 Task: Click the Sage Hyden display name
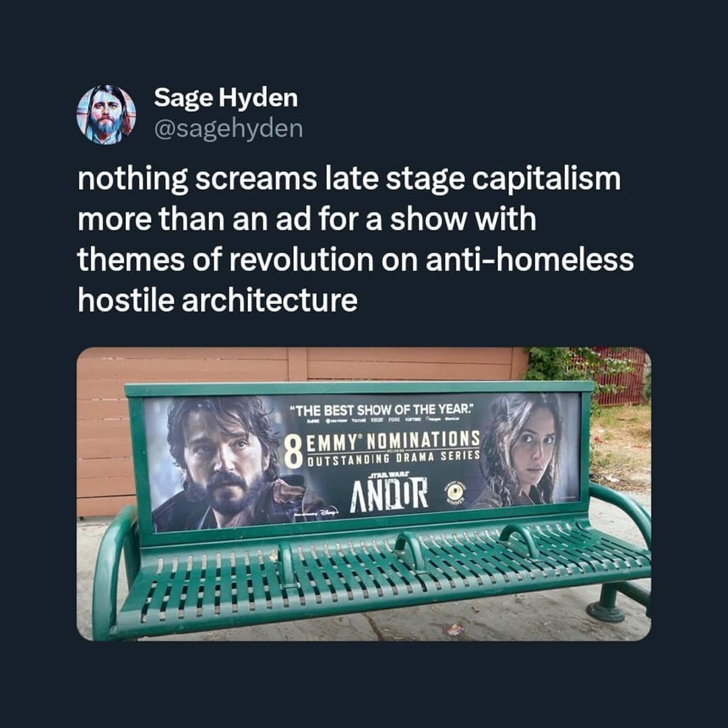pos(226,98)
